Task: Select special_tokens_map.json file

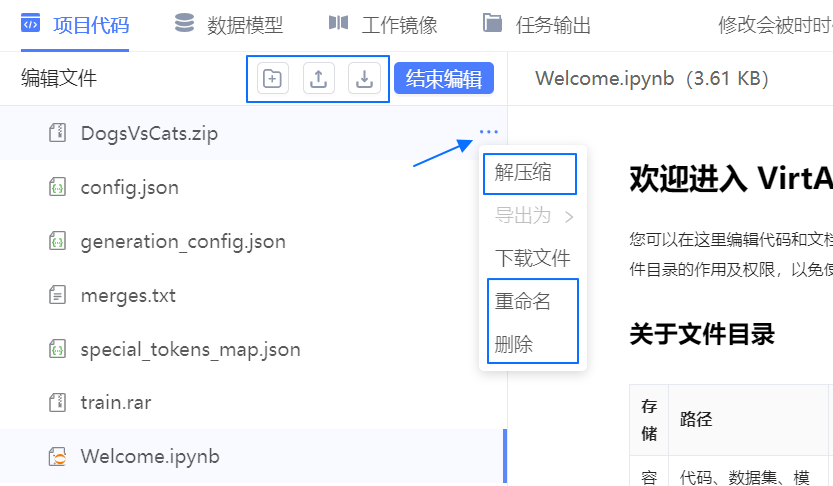Action: pyautogui.click(x=190, y=349)
